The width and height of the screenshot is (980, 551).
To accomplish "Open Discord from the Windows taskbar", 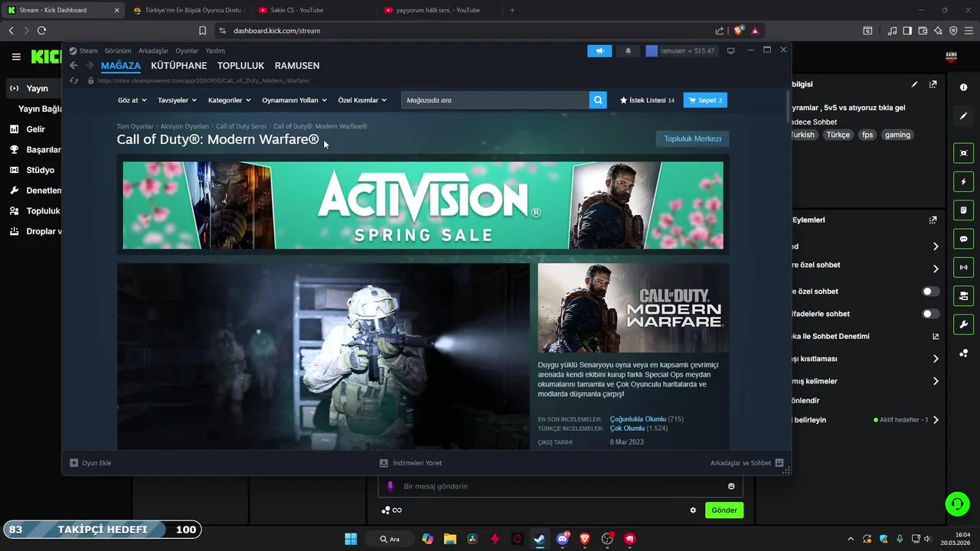I will (x=563, y=539).
